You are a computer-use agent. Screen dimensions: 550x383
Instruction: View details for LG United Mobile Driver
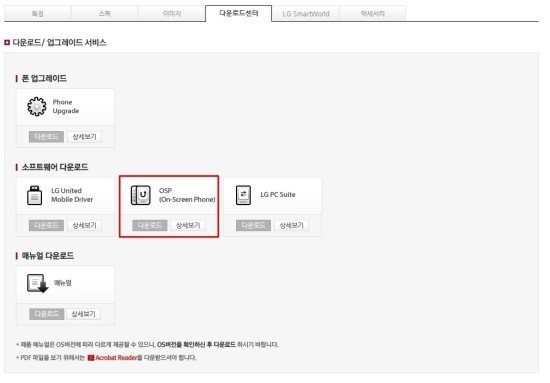(84, 225)
